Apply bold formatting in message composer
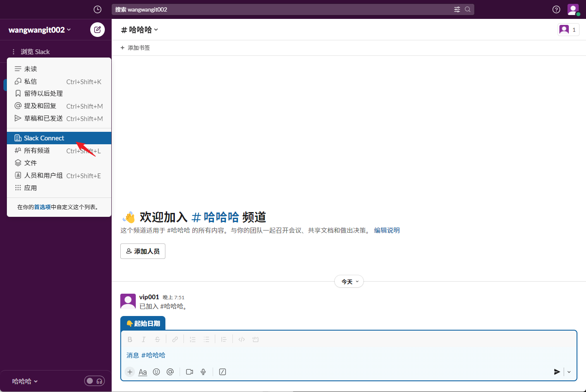The width and height of the screenshot is (586, 392). click(x=130, y=339)
